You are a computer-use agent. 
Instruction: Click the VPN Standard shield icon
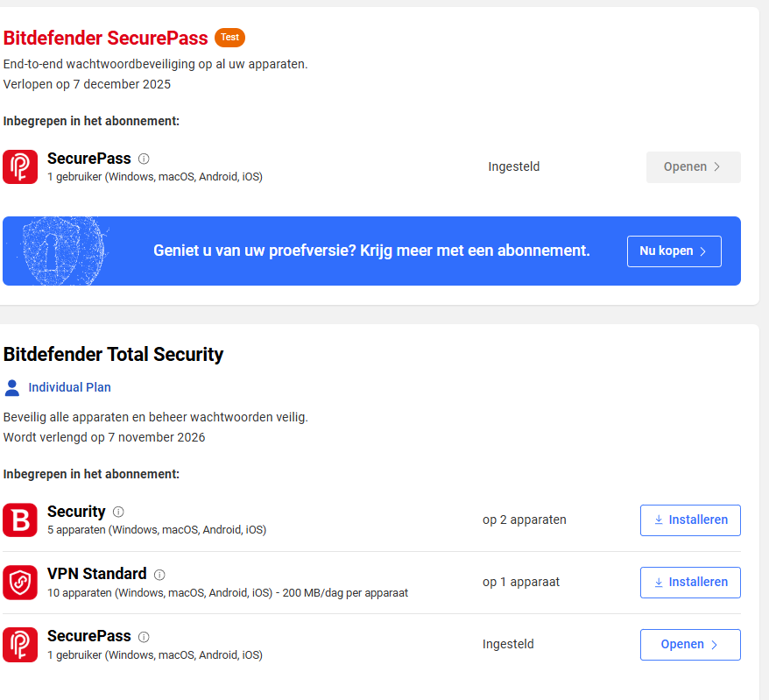pos(20,582)
